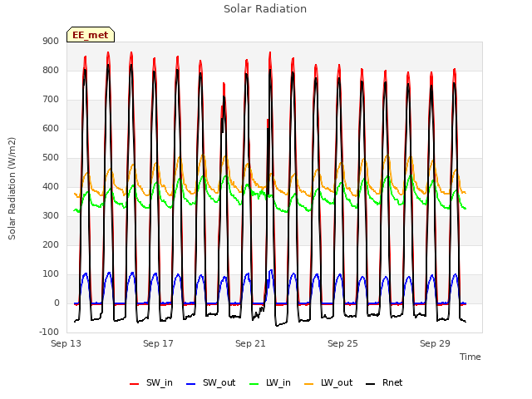Image resolution: width=532 pixels, height=399 pixels.
Task: Click the Solar Radiation (W/m2) axis label
Action: pos(12,189)
